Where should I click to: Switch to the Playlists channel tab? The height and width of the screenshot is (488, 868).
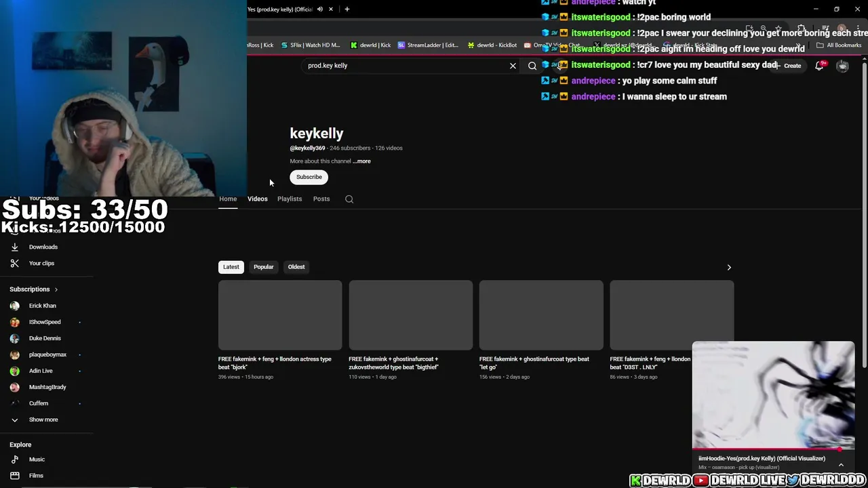290,199
